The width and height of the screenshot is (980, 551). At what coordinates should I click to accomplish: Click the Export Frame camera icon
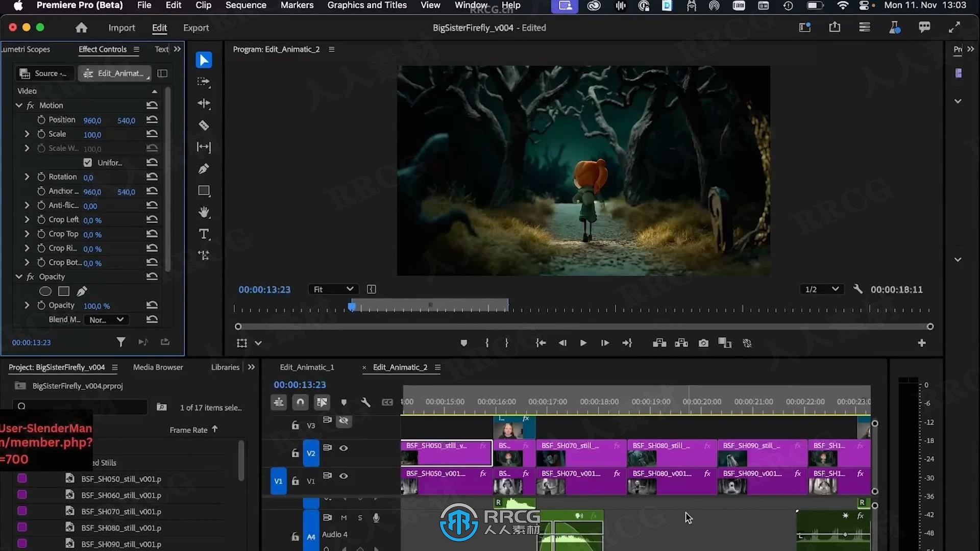(x=703, y=343)
